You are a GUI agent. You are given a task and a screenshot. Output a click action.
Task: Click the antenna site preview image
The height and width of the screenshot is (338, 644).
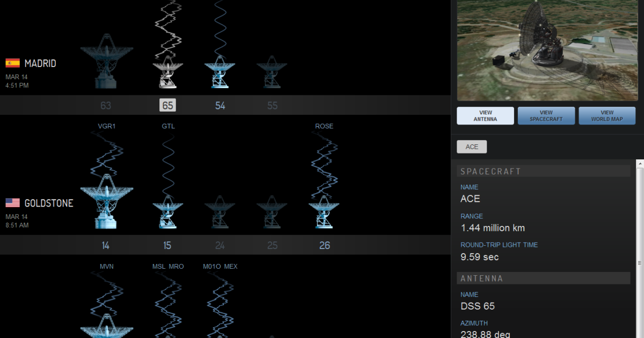point(546,50)
